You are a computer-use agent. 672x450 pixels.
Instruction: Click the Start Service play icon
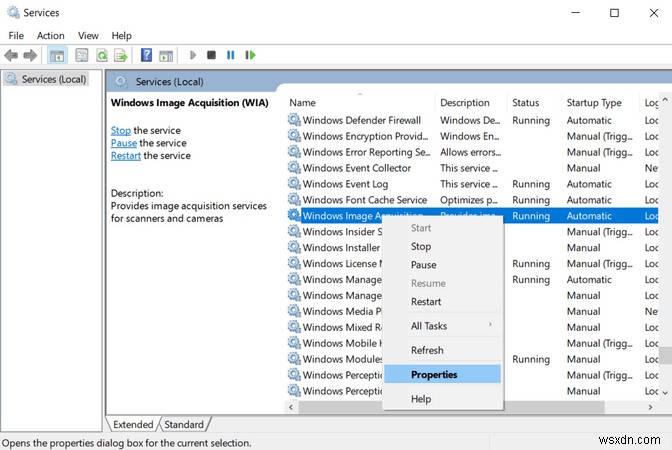(x=193, y=55)
